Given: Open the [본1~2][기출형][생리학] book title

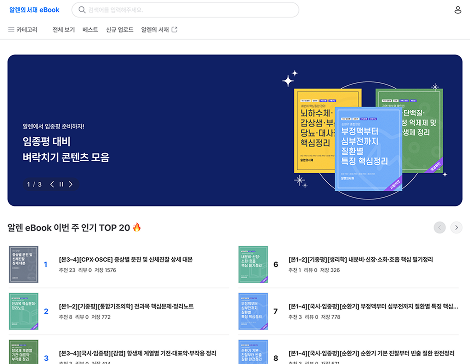Looking at the screenshot, I should click(361, 259).
